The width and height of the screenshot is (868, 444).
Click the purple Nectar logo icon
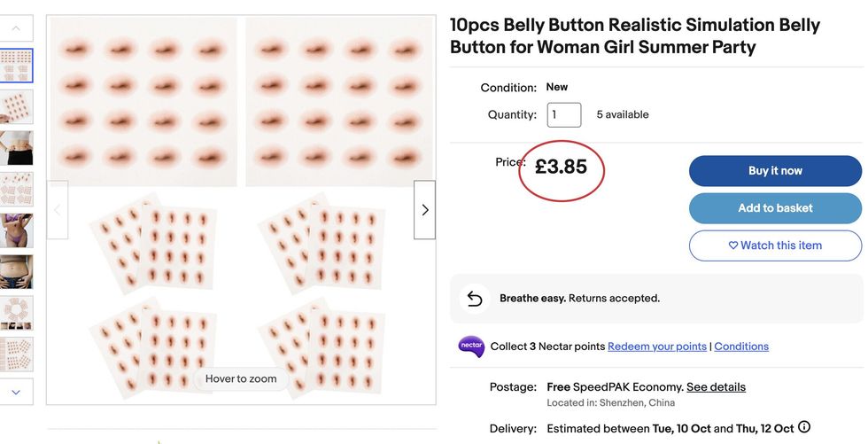(471, 347)
